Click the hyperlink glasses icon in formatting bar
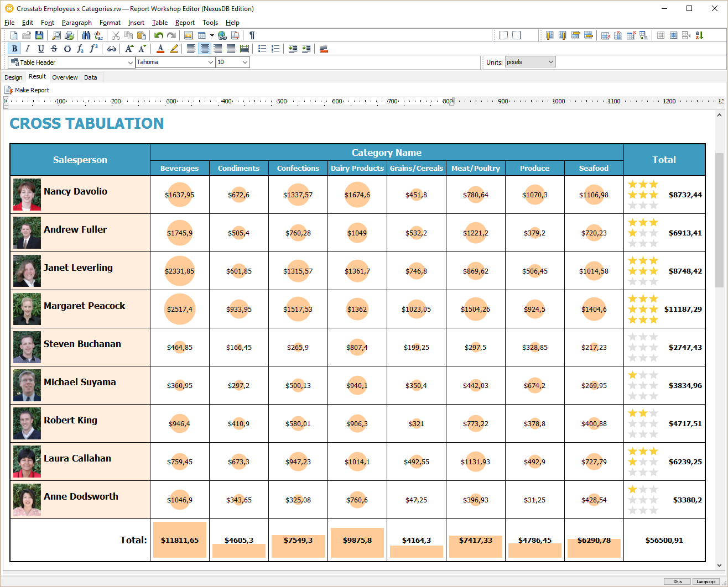 coord(112,49)
